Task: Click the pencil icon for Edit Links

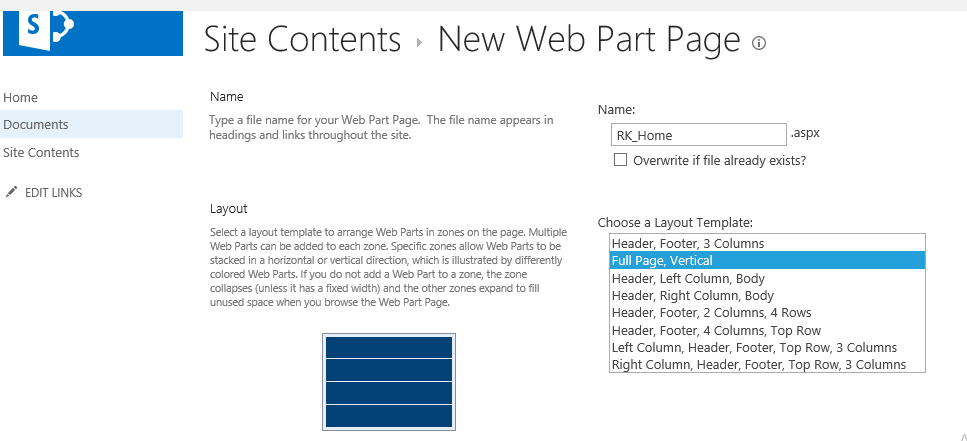Action: [x=11, y=192]
